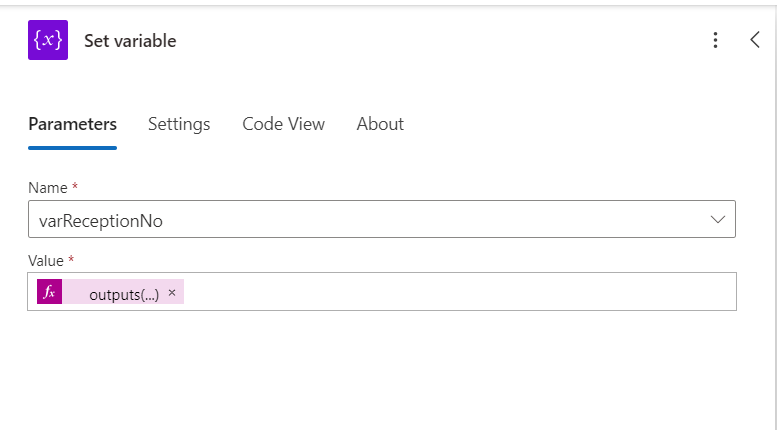This screenshot has height=430, width=777.
Task: Click the fx expression icon
Action: click(x=49, y=292)
